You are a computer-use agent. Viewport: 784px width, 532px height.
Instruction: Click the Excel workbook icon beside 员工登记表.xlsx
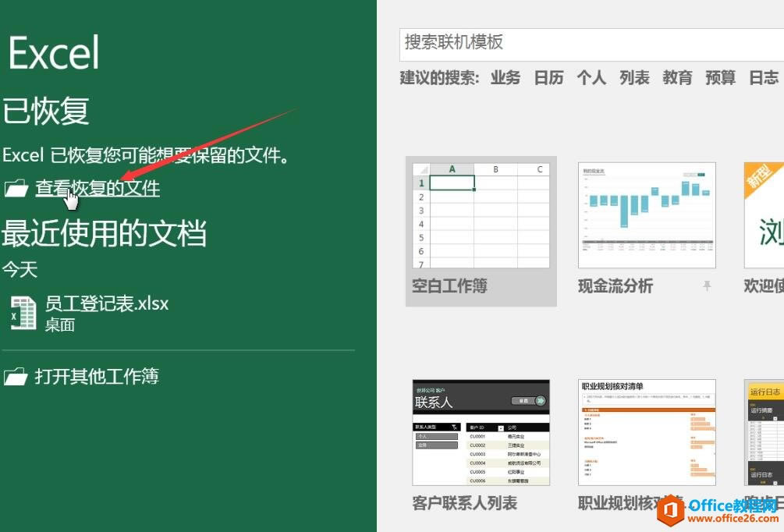coord(22,311)
